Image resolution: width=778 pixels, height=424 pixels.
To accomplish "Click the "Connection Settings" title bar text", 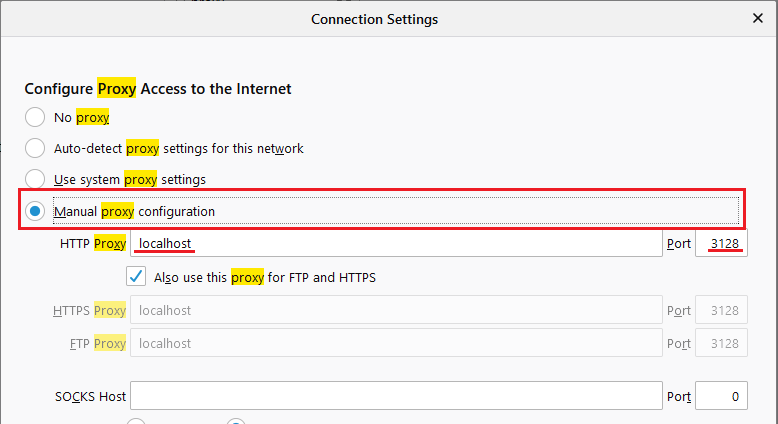I will pos(374,19).
